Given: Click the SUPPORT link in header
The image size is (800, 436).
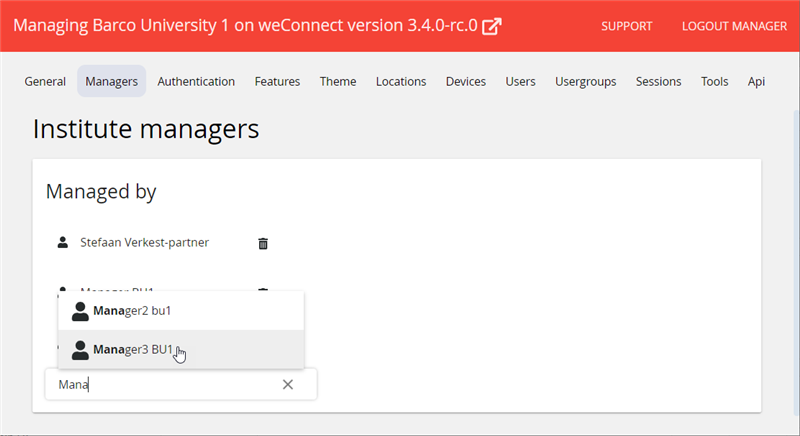Looking at the screenshot, I should pyautogui.click(x=627, y=26).
